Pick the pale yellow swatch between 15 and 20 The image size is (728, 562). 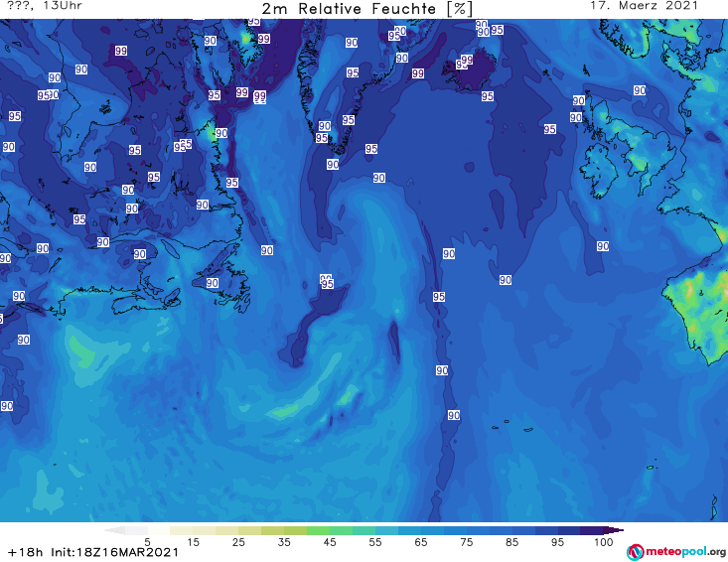click(x=205, y=530)
